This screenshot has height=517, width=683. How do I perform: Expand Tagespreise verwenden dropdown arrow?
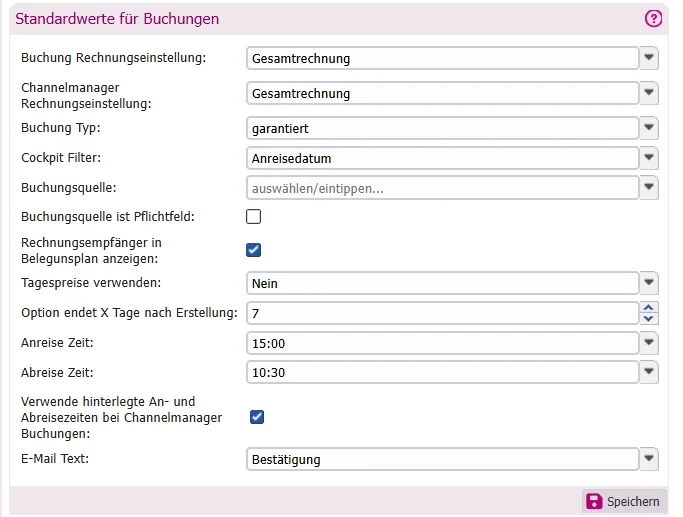click(649, 283)
